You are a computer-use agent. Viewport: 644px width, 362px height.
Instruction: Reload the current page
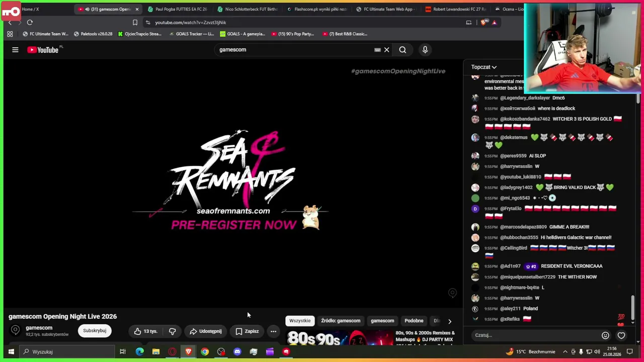(x=30, y=23)
